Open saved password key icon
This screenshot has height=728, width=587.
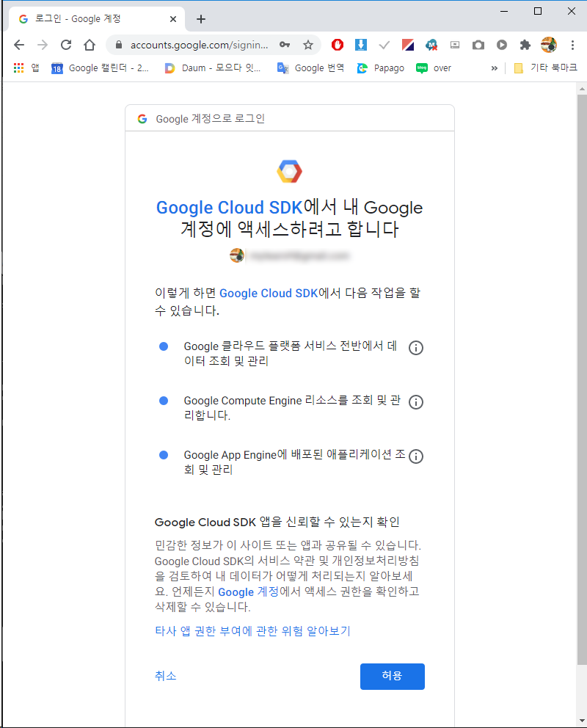[x=285, y=45]
